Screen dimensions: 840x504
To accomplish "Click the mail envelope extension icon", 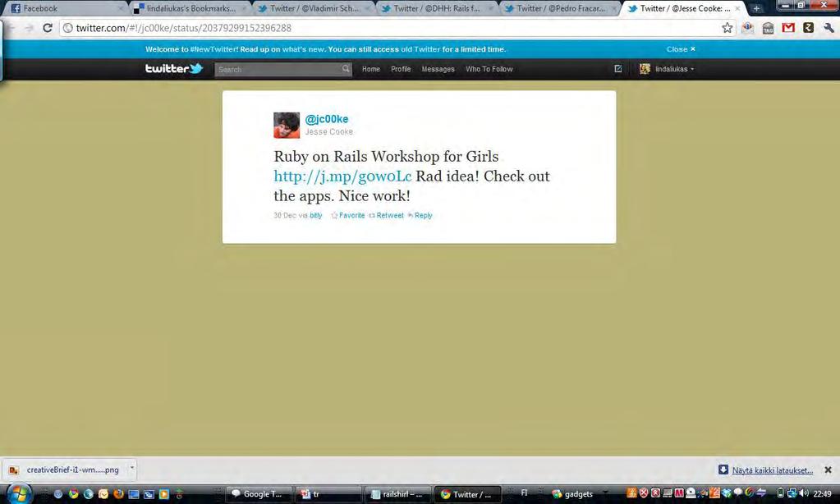I will [x=747, y=28].
